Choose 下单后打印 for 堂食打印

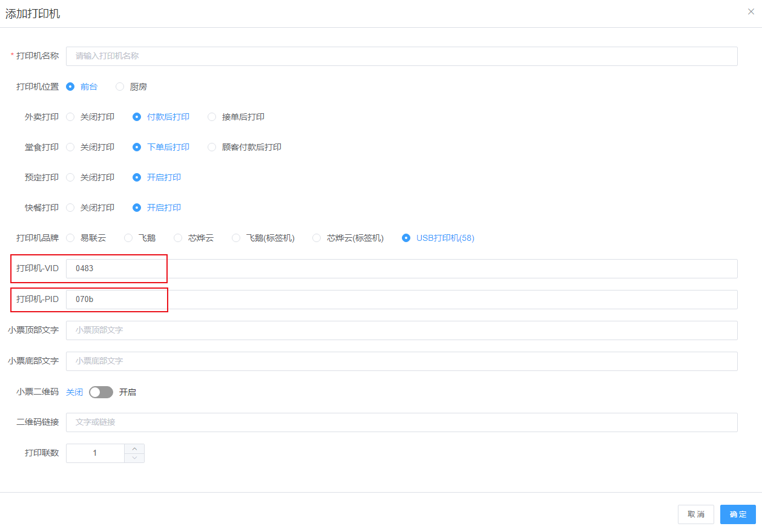161,147
